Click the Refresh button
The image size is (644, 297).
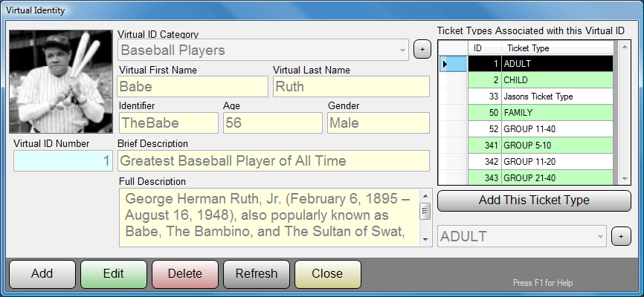257,274
